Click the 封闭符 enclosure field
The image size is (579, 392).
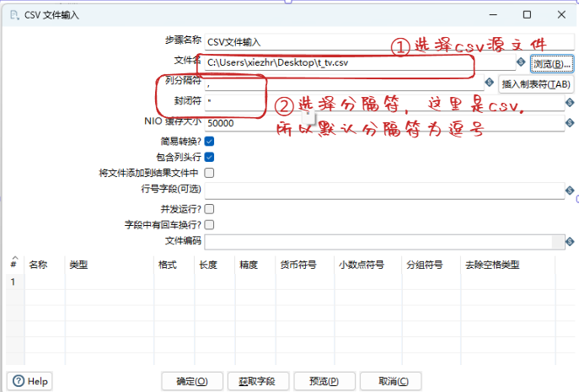[x=384, y=102]
